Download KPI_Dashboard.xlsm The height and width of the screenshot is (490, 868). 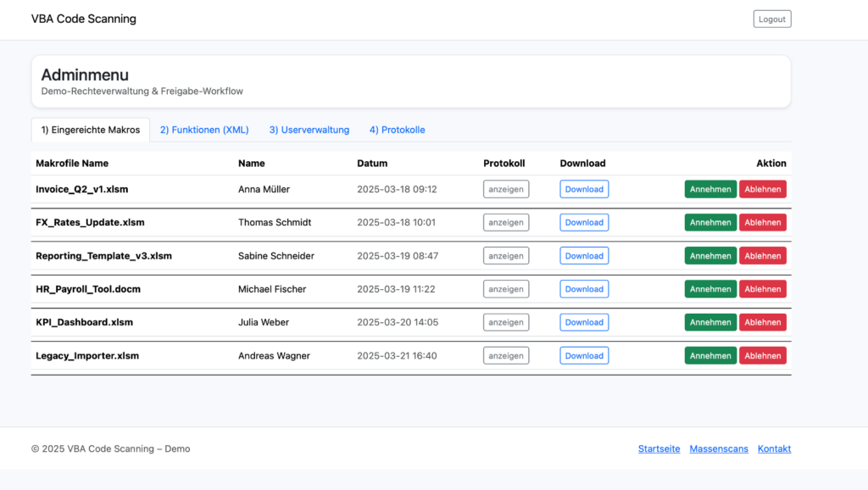(584, 322)
